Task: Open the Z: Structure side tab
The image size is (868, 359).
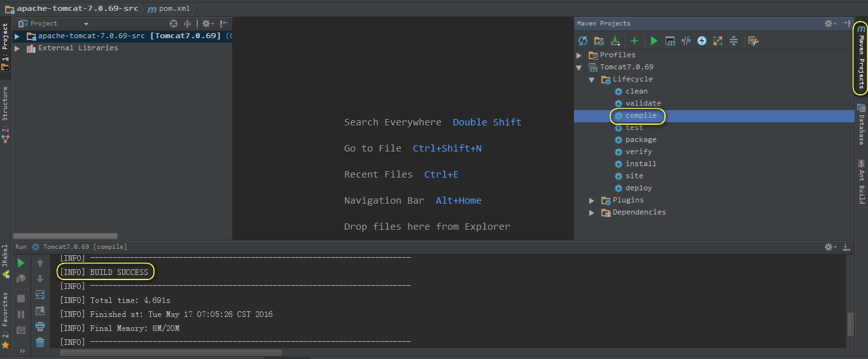Action: pyautogui.click(x=5, y=115)
